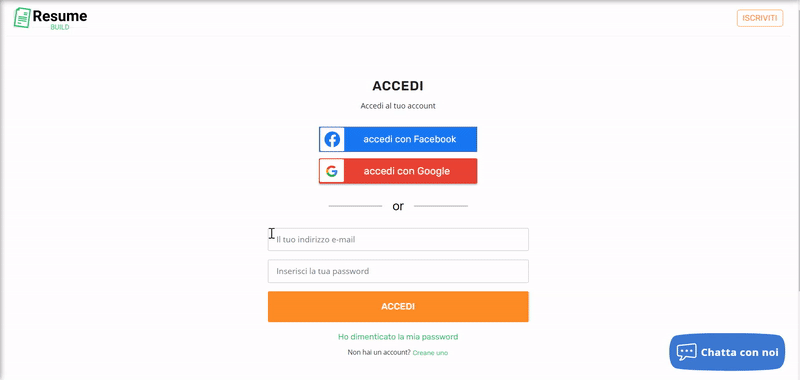Viewport: 800px width, 380px height.
Task: Click the green BUILD text under the logo
Action: [x=60, y=27]
